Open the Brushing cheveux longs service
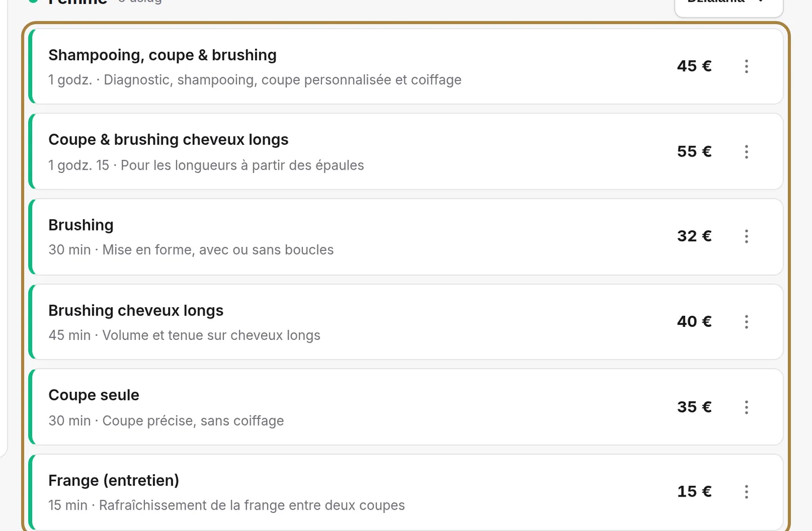This screenshot has height=531, width=812. coord(406,322)
